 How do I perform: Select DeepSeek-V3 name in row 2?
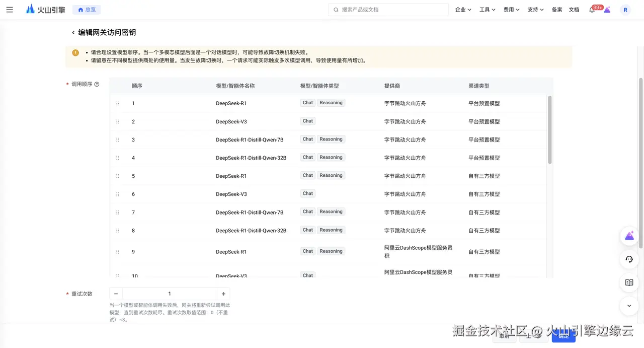231,121
